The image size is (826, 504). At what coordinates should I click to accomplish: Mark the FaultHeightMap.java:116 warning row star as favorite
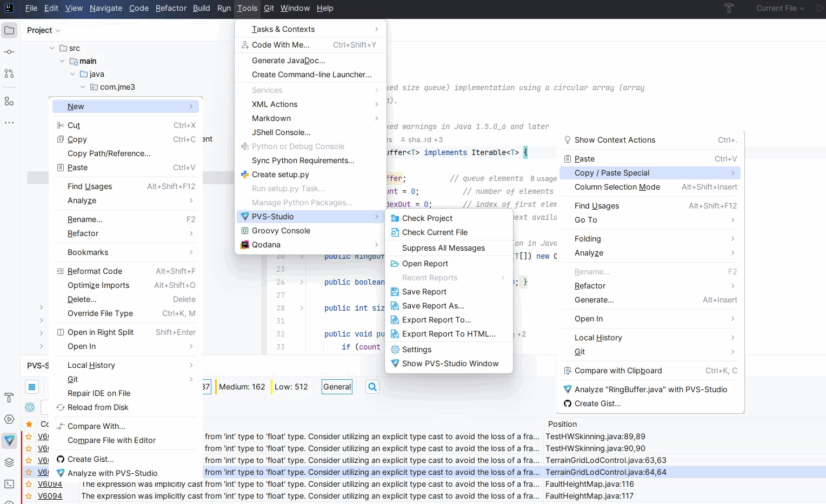coord(29,484)
